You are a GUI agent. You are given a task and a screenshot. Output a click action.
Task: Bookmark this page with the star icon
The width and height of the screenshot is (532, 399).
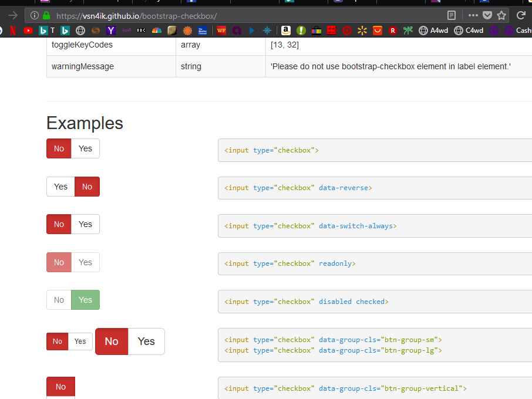coord(501,15)
